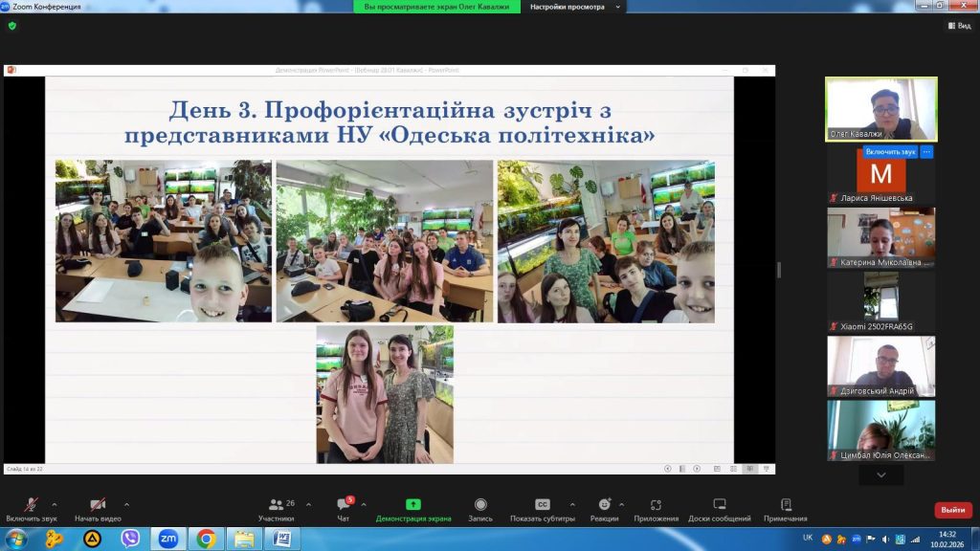980x551 pixels.
Task: Open the Participants panel
Action: click(276, 504)
